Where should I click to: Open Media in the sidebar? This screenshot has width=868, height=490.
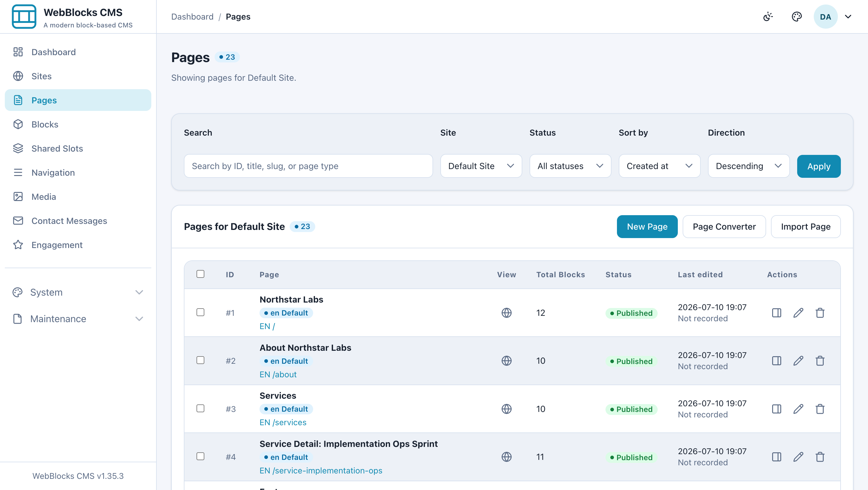pos(78,196)
